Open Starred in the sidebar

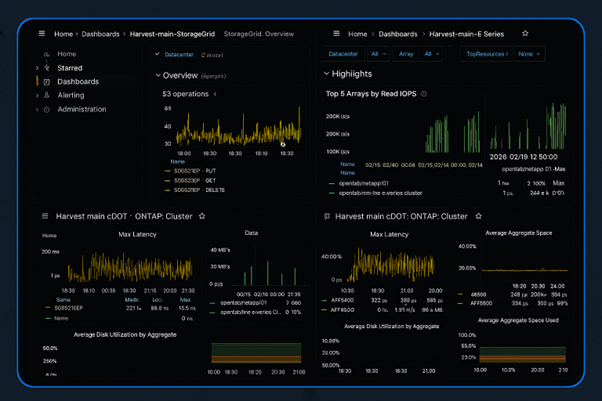(x=70, y=68)
